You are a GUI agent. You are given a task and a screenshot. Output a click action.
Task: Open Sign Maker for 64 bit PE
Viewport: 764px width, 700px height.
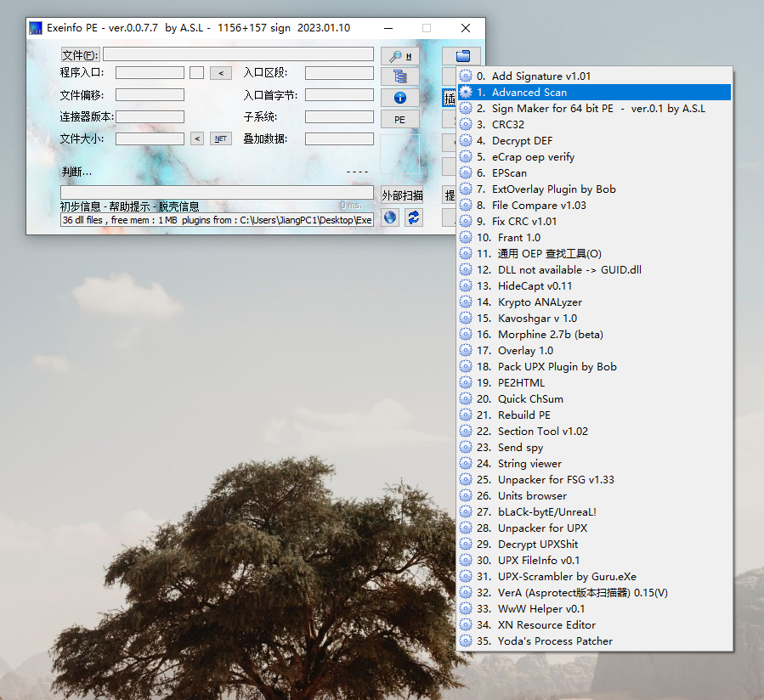pyautogui.click(x=594, y=108)
